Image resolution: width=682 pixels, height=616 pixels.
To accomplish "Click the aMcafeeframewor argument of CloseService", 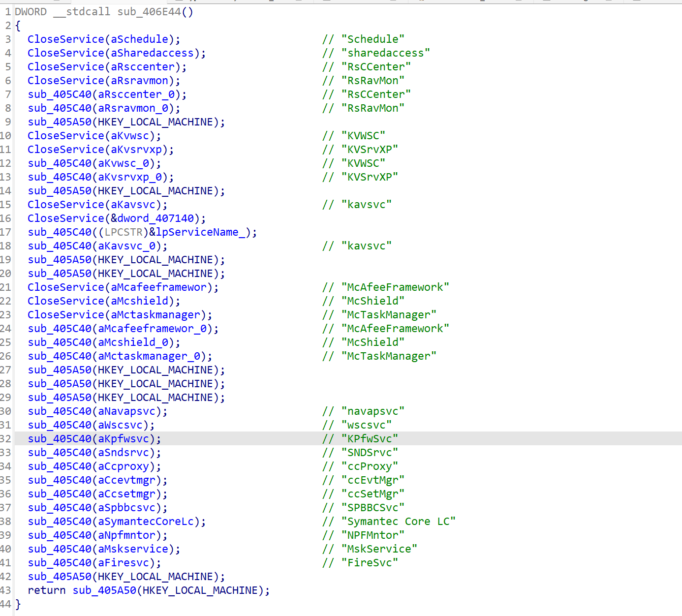I will coord(159,287).
